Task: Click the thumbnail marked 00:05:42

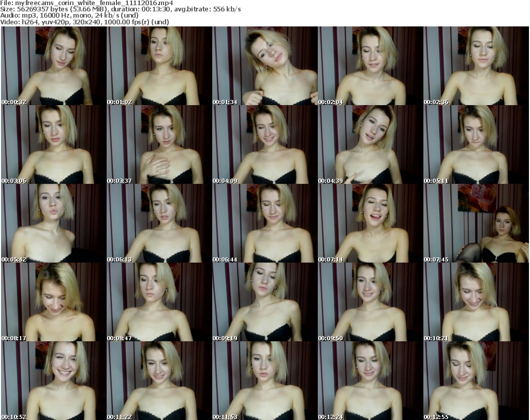Action: tap(53, 223)
